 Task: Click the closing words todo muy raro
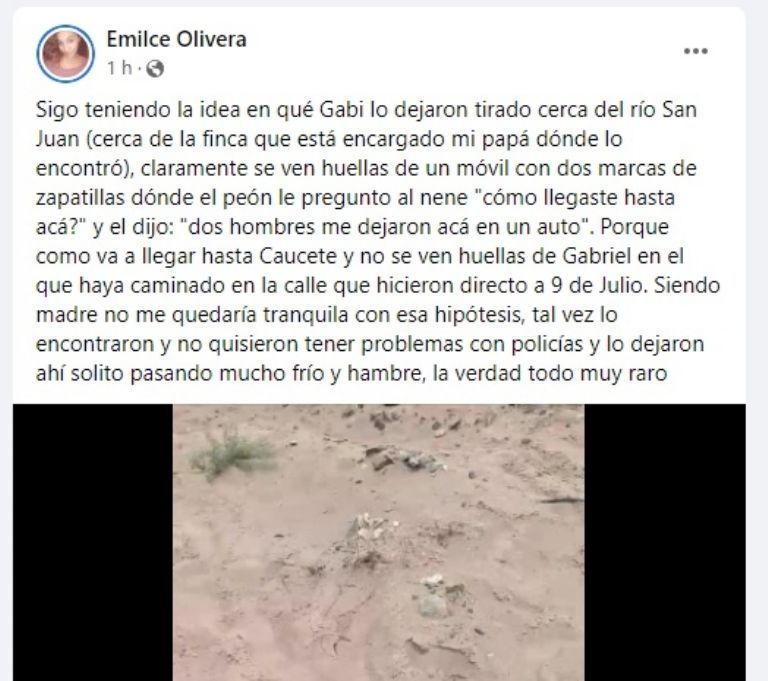(598, 373)
